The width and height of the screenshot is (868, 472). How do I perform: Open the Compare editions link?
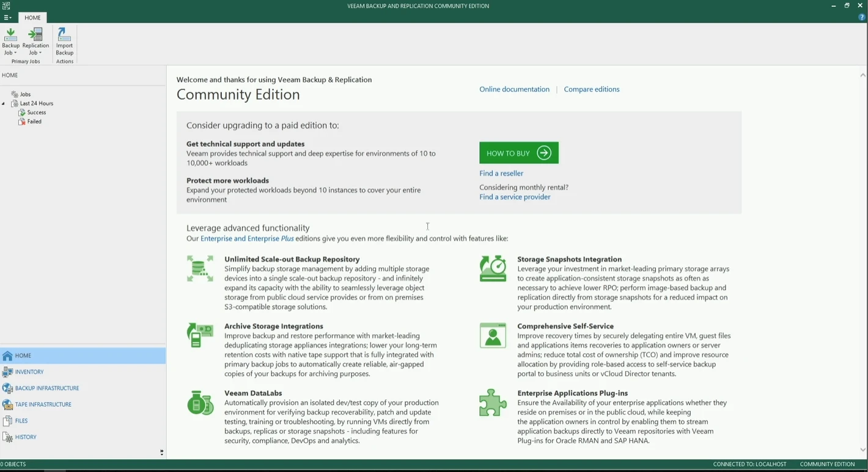coord(592,89)
